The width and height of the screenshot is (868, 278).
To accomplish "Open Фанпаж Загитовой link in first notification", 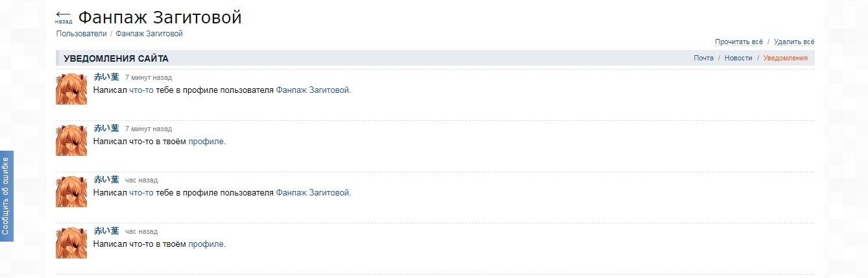I will (x=313, y=90).
